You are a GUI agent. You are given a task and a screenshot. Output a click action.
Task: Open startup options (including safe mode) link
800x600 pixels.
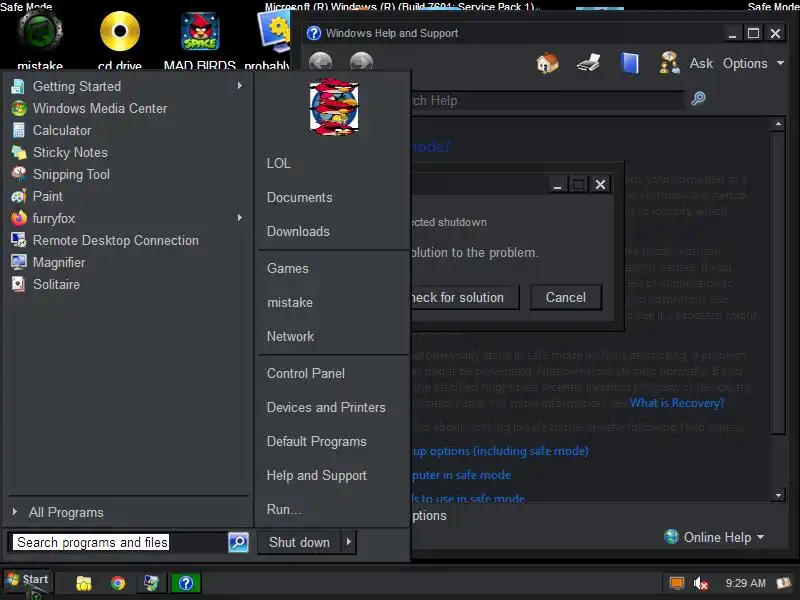click(500, 451)
